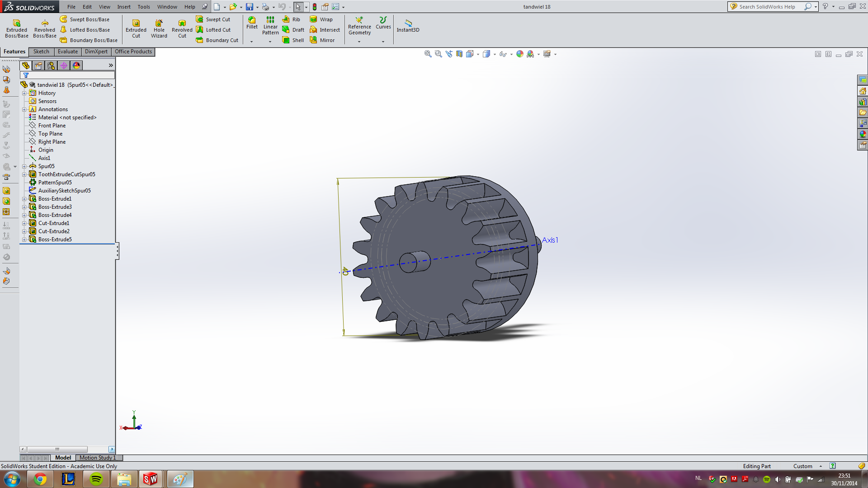Screen dimensions: 868x488
Task: Expand the Boss-Extrude5 node
Action: (24, 239)
